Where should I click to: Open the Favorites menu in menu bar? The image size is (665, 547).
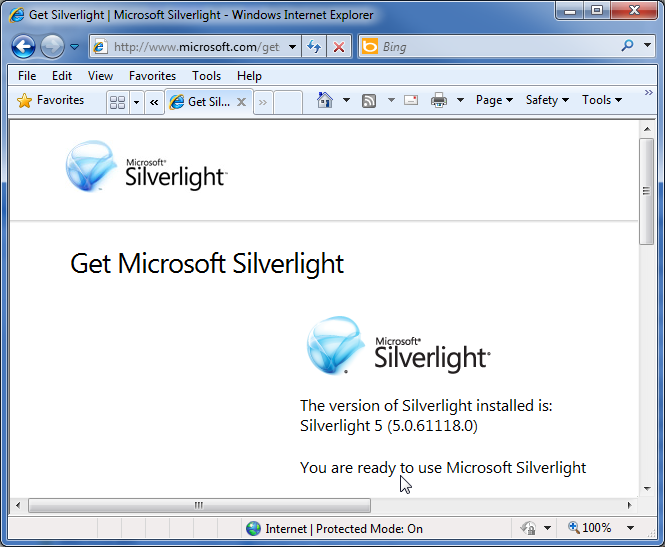[152, 76]
